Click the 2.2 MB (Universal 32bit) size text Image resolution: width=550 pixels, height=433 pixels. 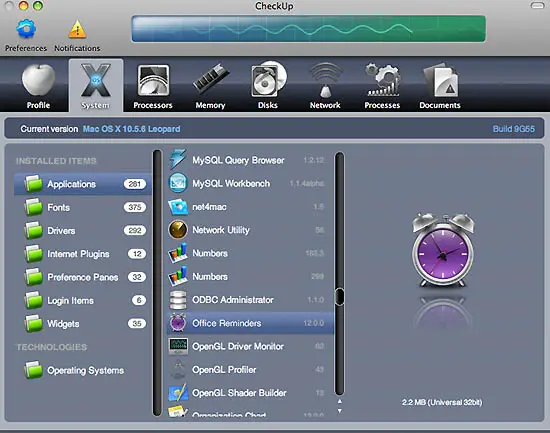tap(442, 402)
